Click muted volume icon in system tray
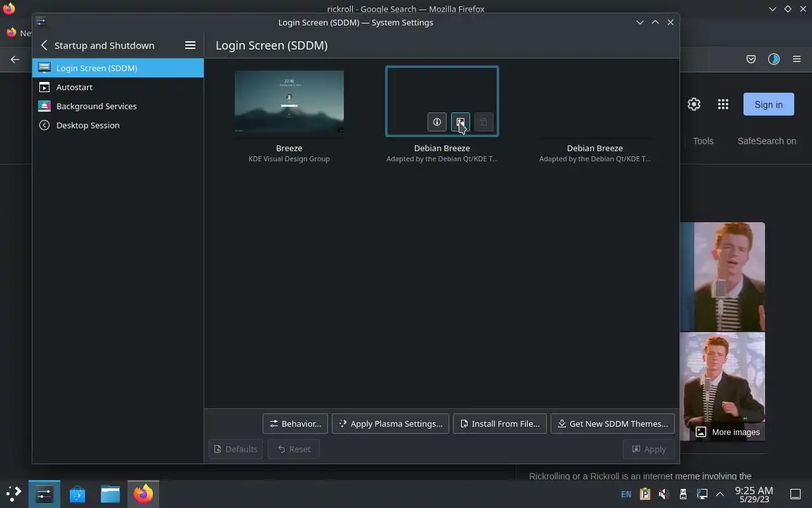Viewport: 812px width, 508px height. pyautogui.click(x=664, y=493)
